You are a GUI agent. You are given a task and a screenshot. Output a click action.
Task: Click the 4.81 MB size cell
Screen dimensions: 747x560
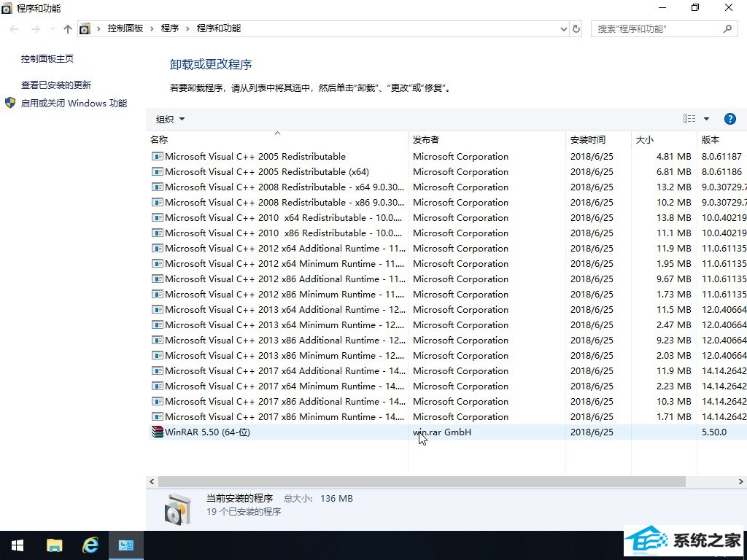[x=673, y=156]
